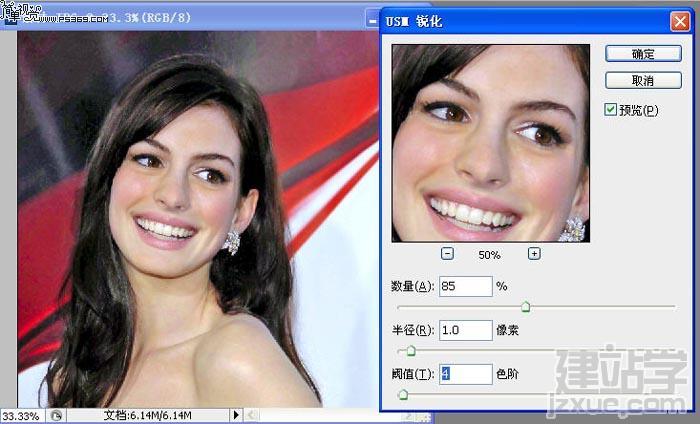
Task: Zoom out the preview with the minus button
Action: pyautogui.click(x=447, y=254)
